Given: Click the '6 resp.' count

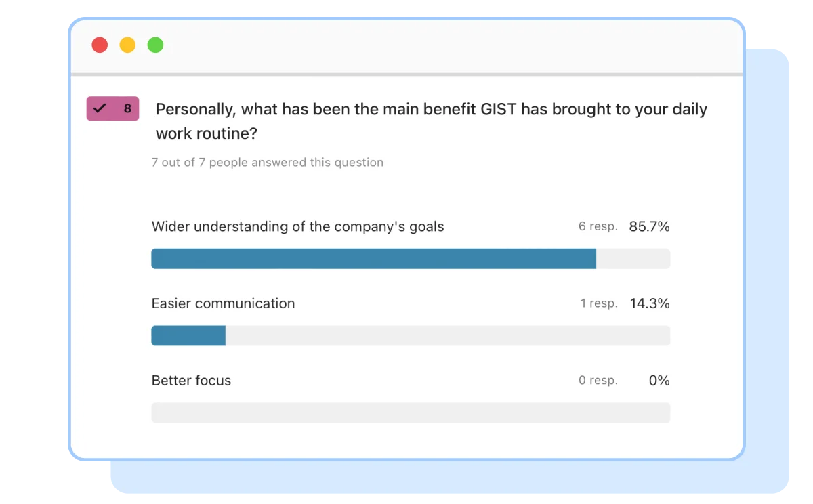Looking at the screenshot, I should [x=598, y=227].
